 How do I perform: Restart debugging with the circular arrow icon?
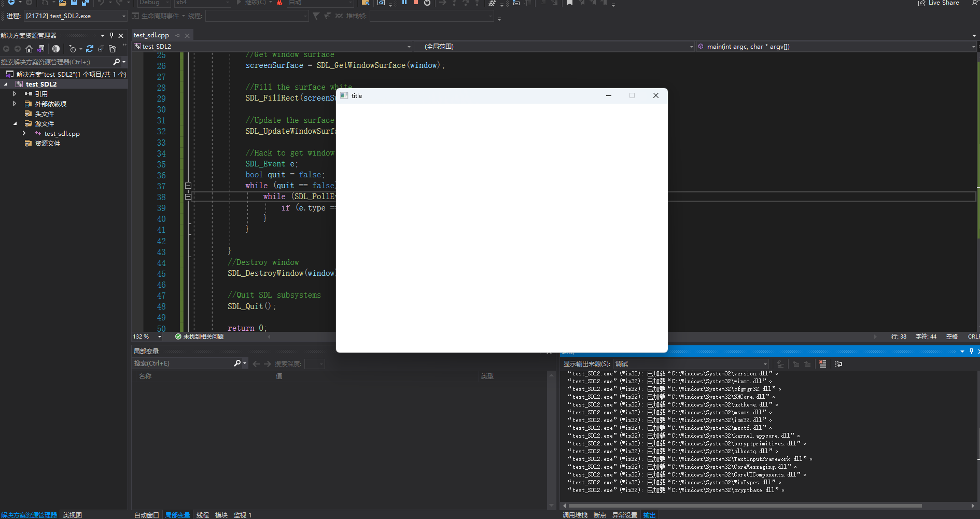427,3
